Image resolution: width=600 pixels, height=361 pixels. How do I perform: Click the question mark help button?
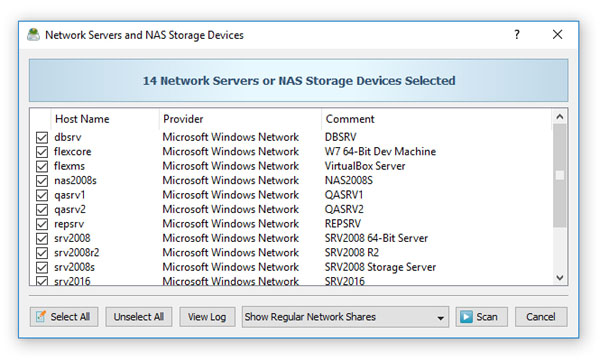(517, 35)
